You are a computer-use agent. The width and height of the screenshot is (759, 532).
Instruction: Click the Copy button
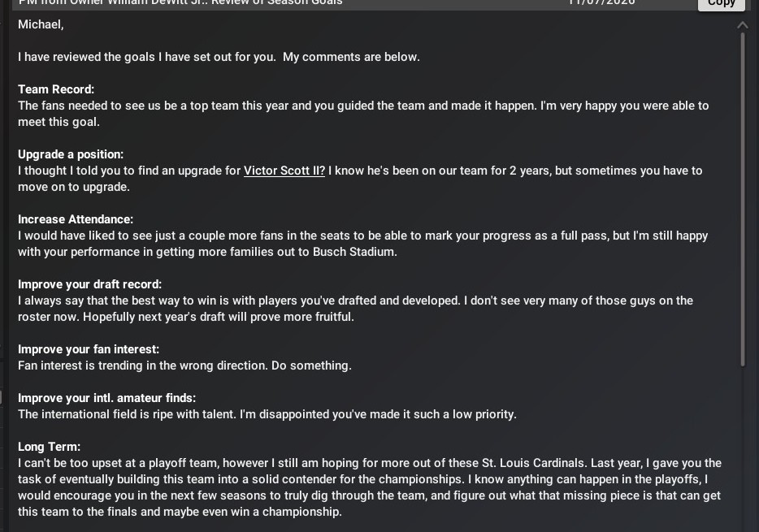tap(721, 3)
